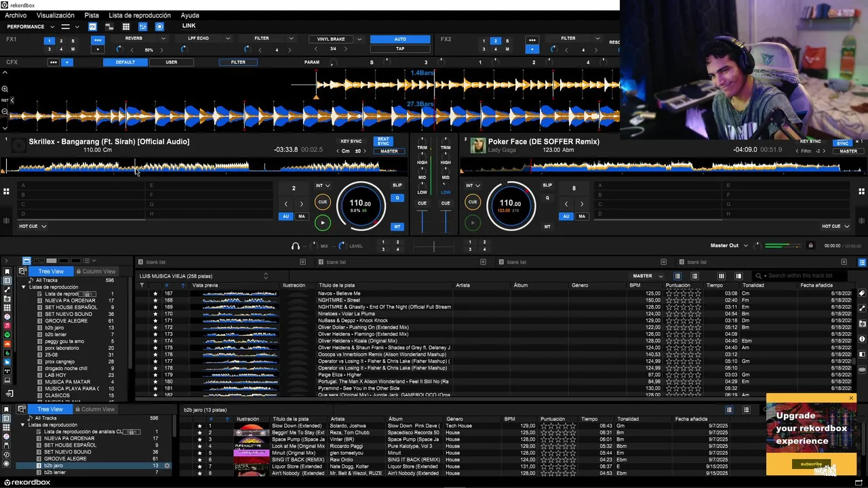
Task: Toggle MT master tempo on deck 1
Action: click(x=397, y=226)
